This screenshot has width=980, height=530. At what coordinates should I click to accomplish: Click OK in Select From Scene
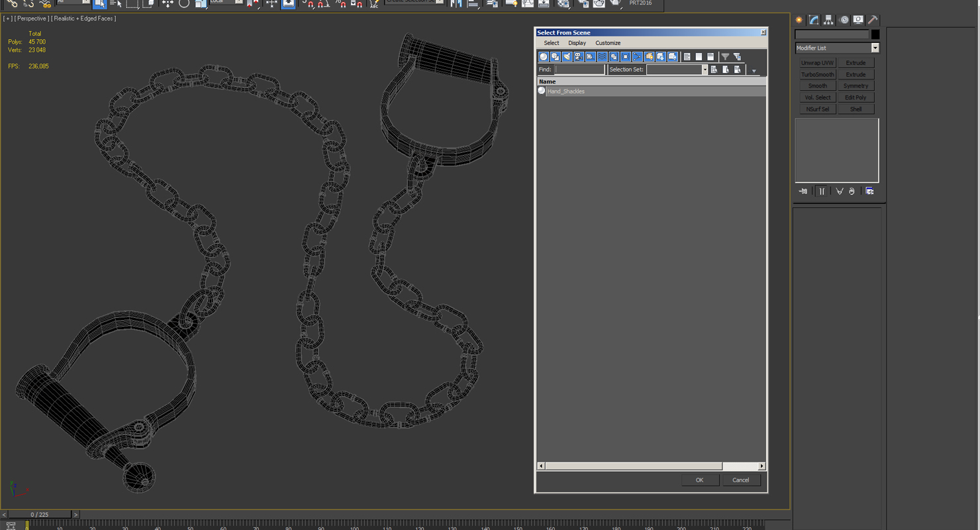pyautogui.click(x=700, y=480)
